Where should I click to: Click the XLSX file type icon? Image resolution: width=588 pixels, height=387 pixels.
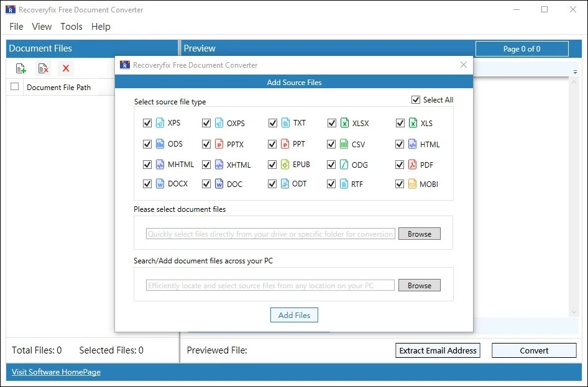click(344, 123)
